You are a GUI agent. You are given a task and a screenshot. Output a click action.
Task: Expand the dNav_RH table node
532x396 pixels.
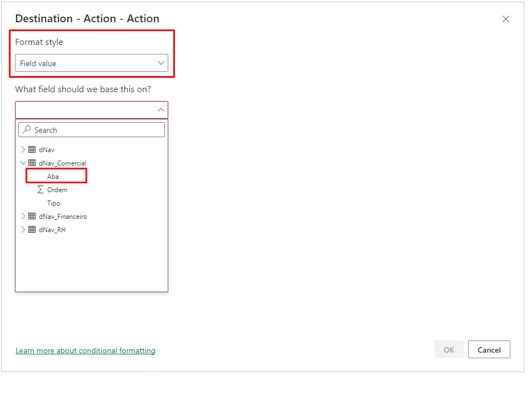[x=23, y=229]
